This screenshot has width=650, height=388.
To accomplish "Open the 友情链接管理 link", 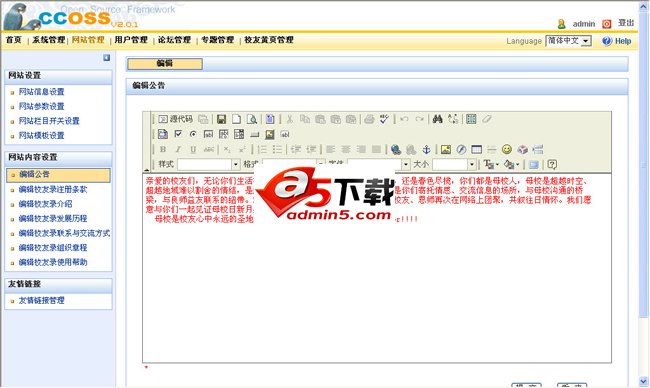I will 41,300.
